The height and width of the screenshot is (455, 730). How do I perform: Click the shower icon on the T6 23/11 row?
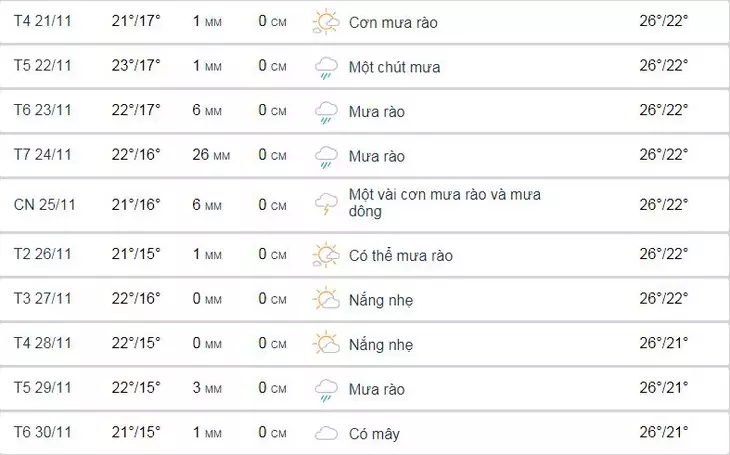326,112
